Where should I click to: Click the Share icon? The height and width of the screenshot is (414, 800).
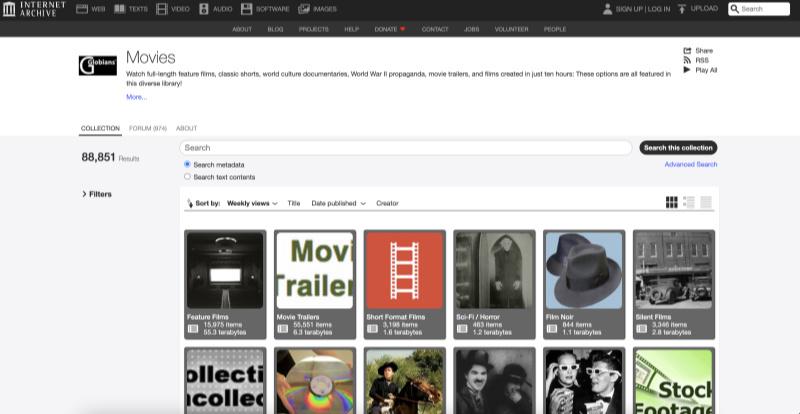click(x=687, y=51)
